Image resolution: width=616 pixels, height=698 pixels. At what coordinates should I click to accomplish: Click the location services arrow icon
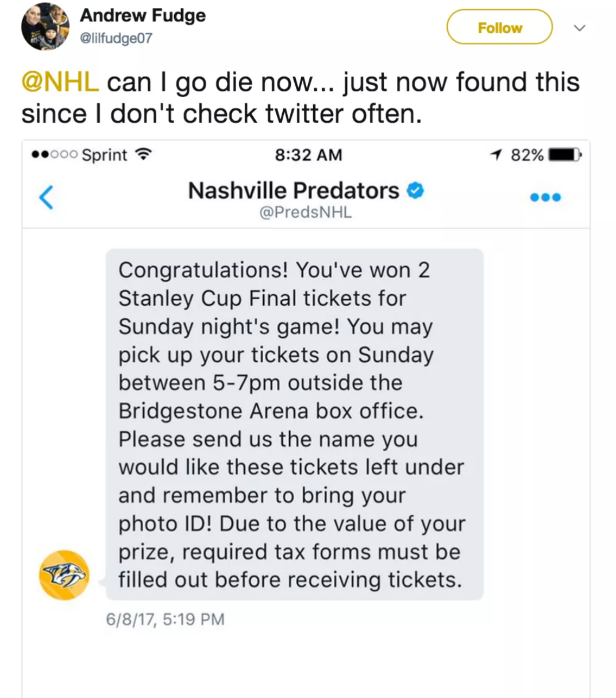pos(496,155)
